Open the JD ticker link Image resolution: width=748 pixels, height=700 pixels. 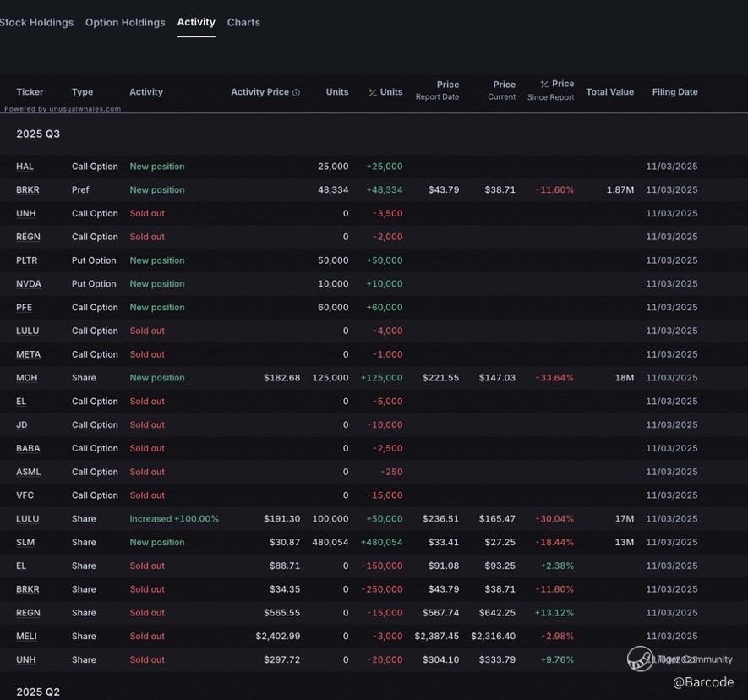[21, 424]
